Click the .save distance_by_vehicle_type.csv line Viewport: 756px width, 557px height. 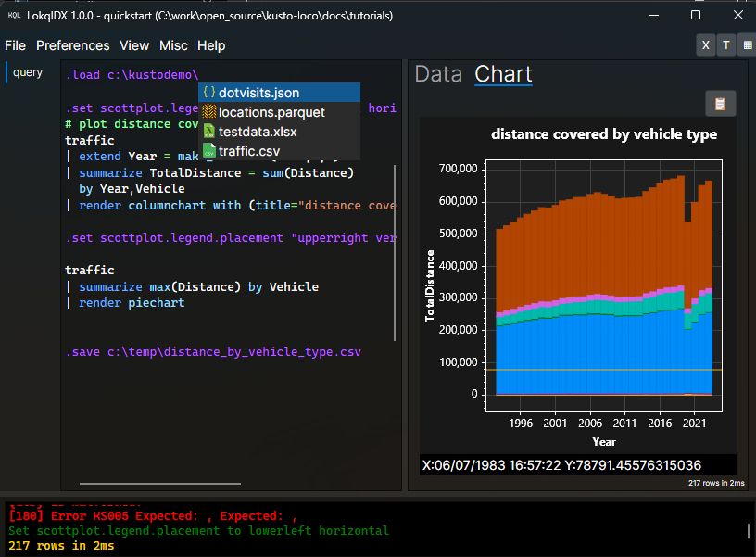213,352
